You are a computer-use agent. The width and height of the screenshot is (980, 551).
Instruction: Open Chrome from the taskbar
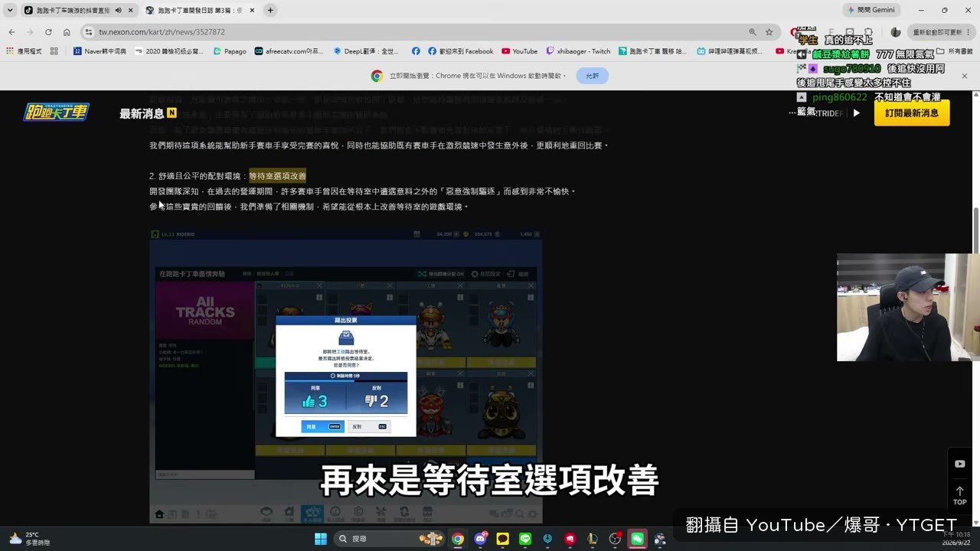[x=458, y=539]
